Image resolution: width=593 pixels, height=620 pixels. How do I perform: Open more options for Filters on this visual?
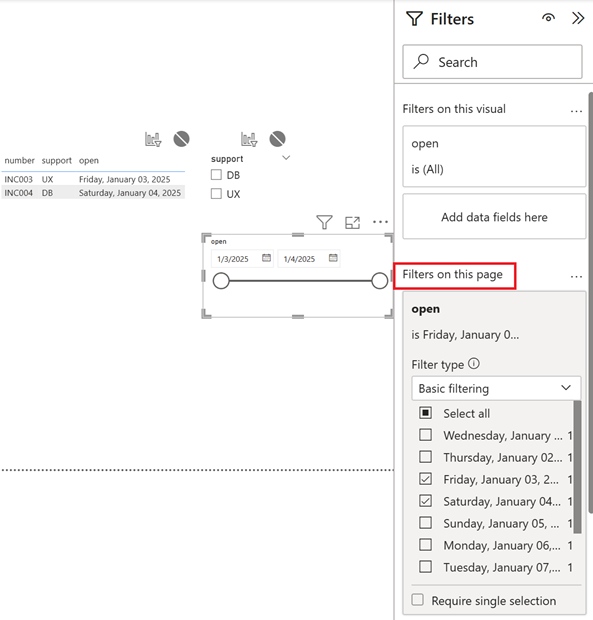[576, 111]
